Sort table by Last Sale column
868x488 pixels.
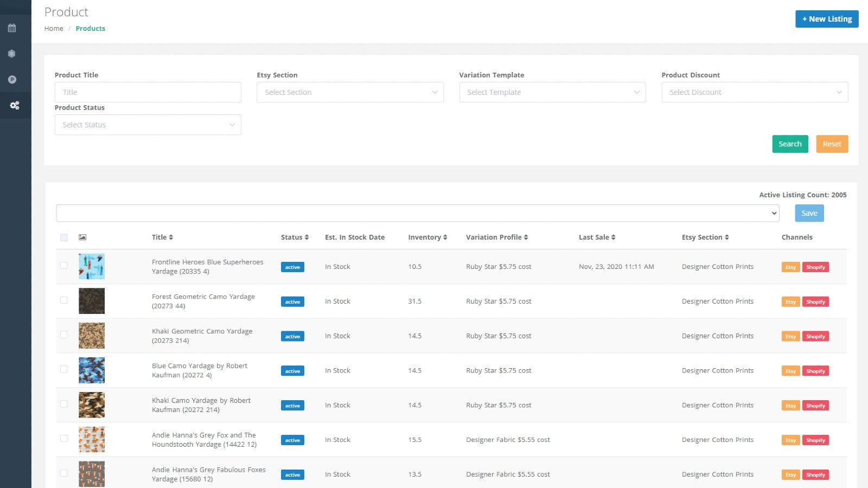[597, 237]
